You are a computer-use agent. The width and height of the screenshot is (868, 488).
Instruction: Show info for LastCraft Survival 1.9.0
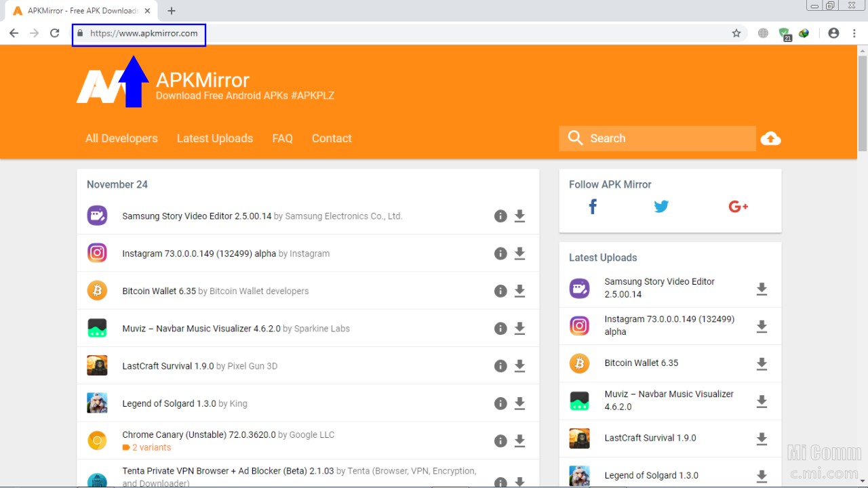point(500,366)
